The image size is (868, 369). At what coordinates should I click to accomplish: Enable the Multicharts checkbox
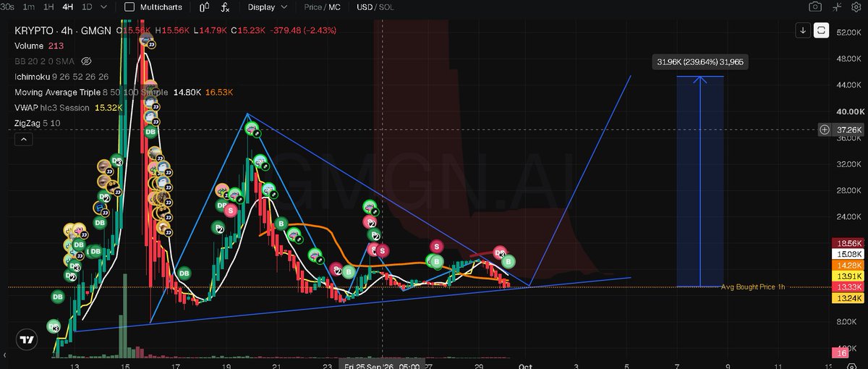[x=129, y=7]
